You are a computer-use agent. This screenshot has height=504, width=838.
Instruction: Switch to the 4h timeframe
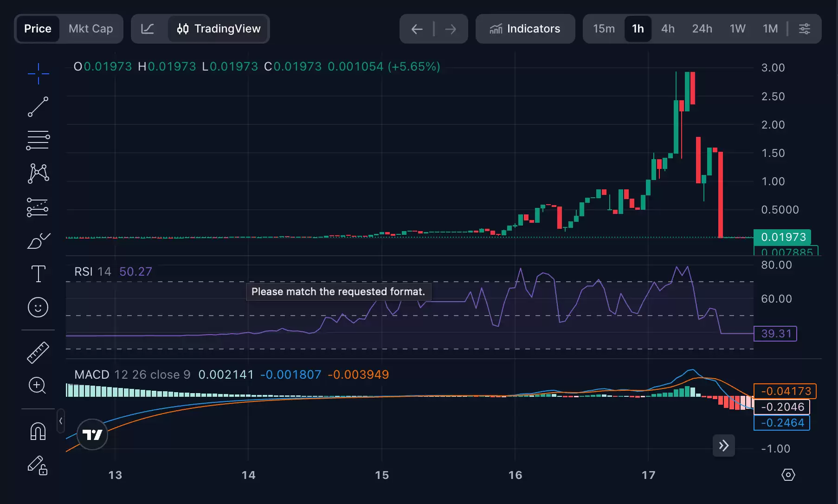pos(668,29)
